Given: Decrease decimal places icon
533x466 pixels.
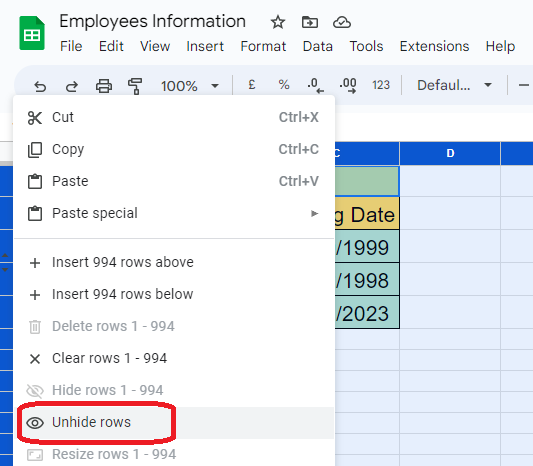Looking at the screenshot, I should coord(315,85).
